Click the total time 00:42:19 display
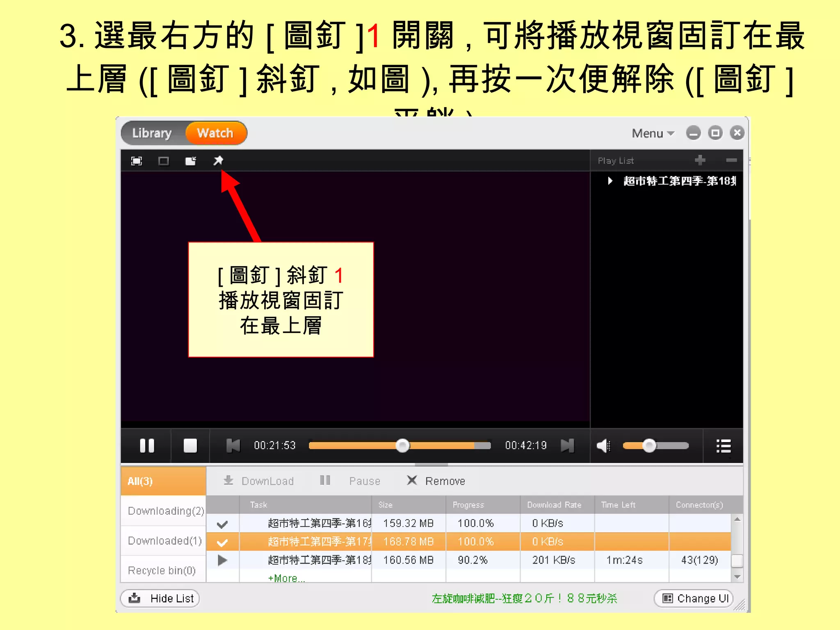840x630 pixels. (x=526, y=445)
